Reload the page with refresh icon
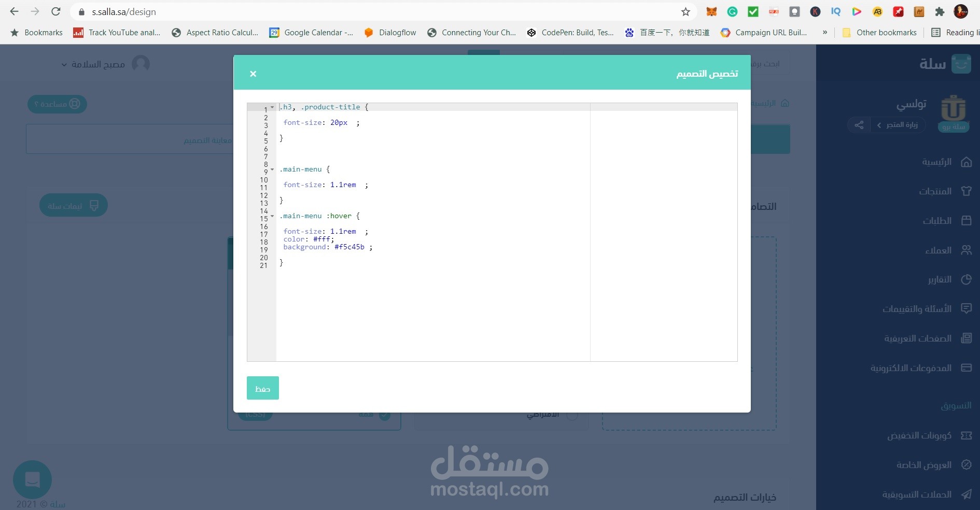The image size is (980, 510). 56,11
